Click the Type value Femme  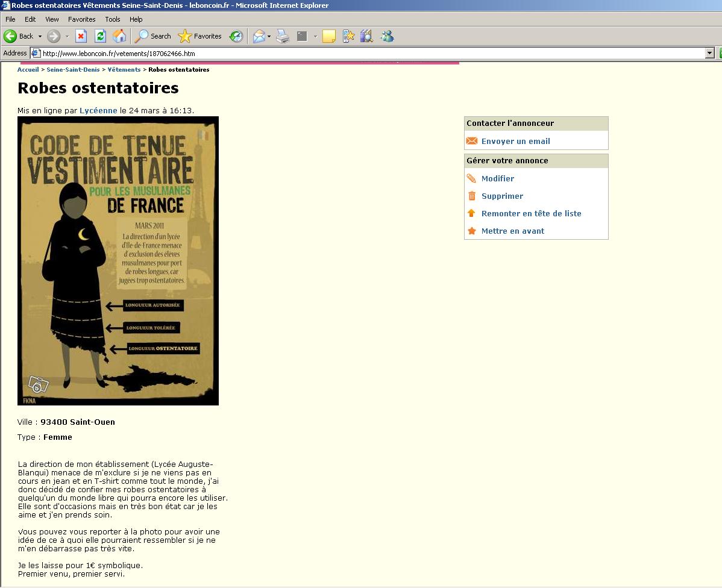pos(58,437)
